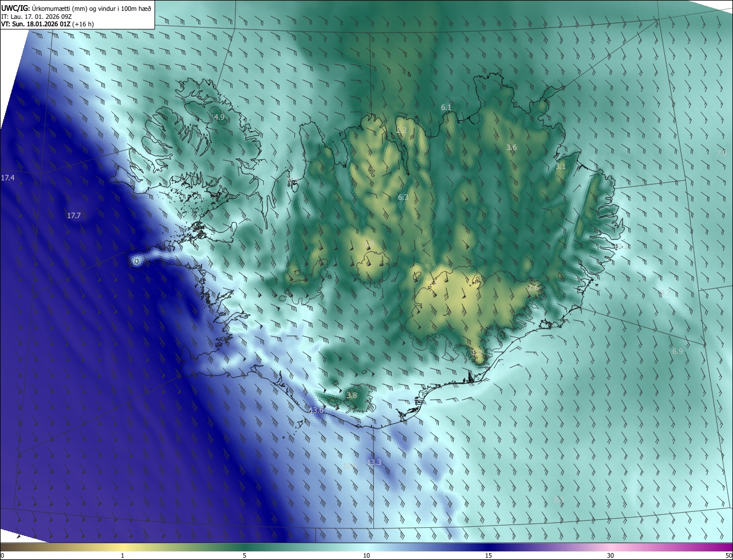Click the 17.7 precipitation value
This screenshot has height=560, width=733.
click(x=74, y=216)
